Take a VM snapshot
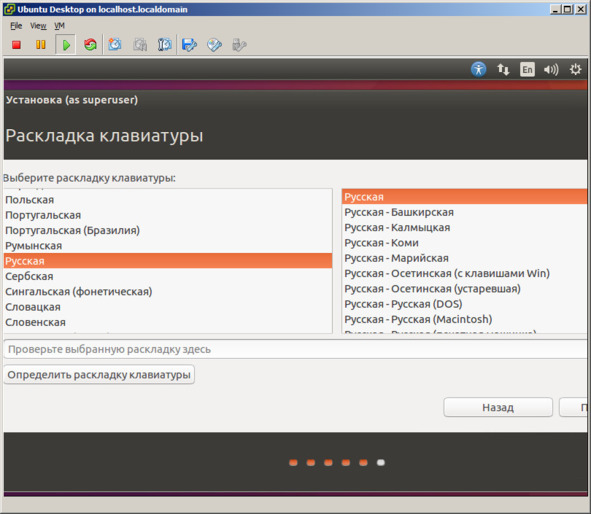 [115, 45]
